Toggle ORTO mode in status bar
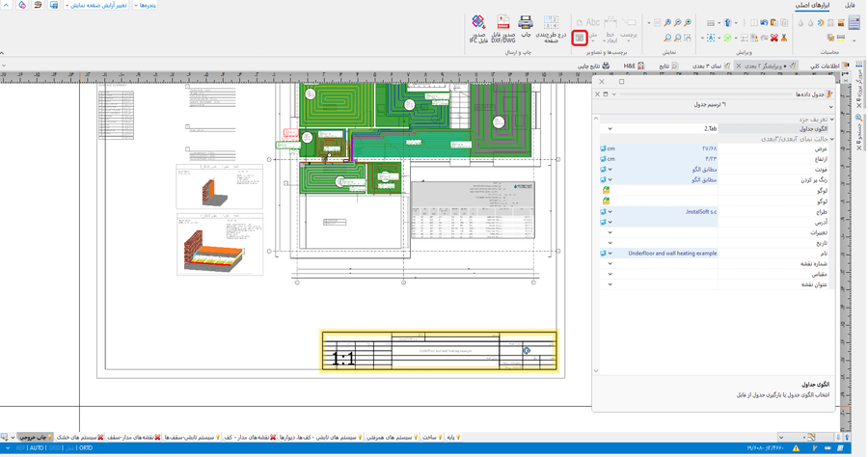Screen dimensions: 868x457 click(86, 448)
